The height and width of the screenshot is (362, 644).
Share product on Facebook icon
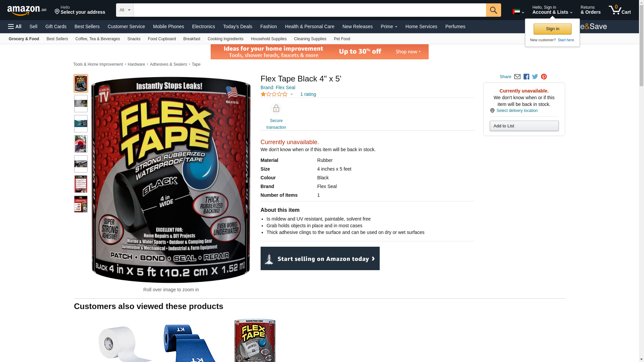pos(526,77)
